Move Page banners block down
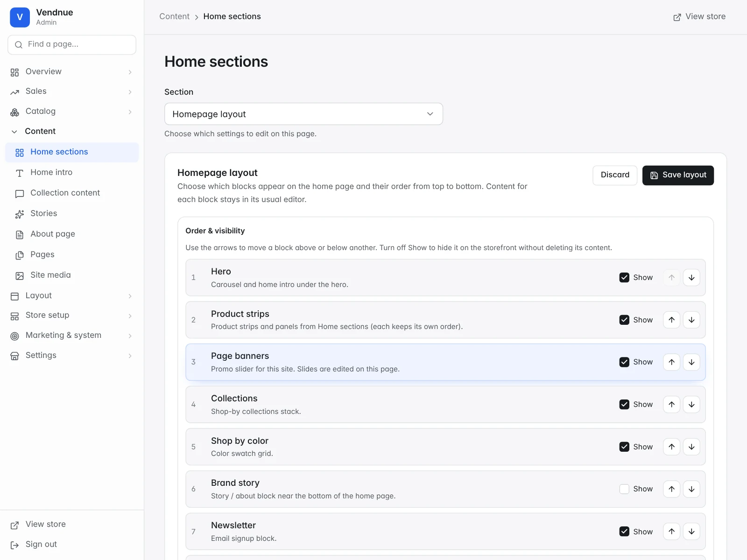Image resolution: width=747 pixels, height=560 pixels. [x=691, y=362]
